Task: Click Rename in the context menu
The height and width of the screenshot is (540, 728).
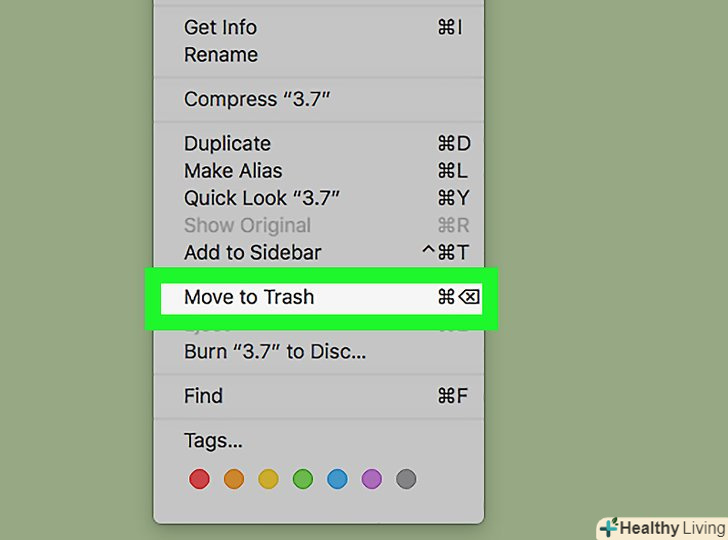Action: 220,54
